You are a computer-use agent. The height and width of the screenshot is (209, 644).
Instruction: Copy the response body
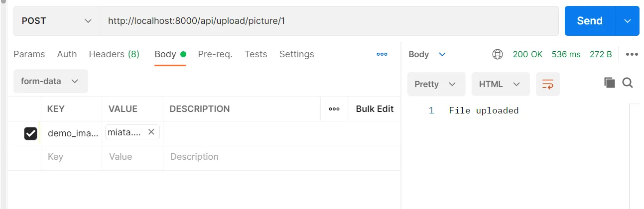(x=610, y=83)
